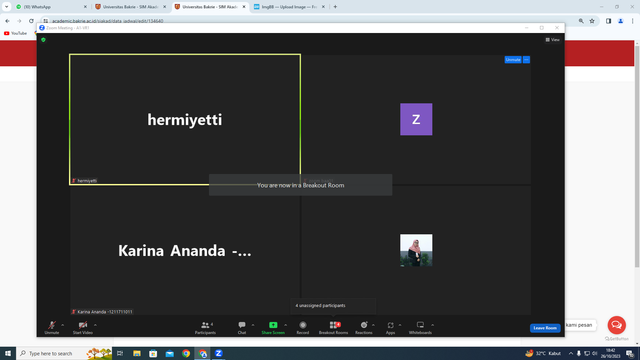Click the Chrome address bar URL
Viewport: 640px width, 360px height.
click(x=108, y=21)
